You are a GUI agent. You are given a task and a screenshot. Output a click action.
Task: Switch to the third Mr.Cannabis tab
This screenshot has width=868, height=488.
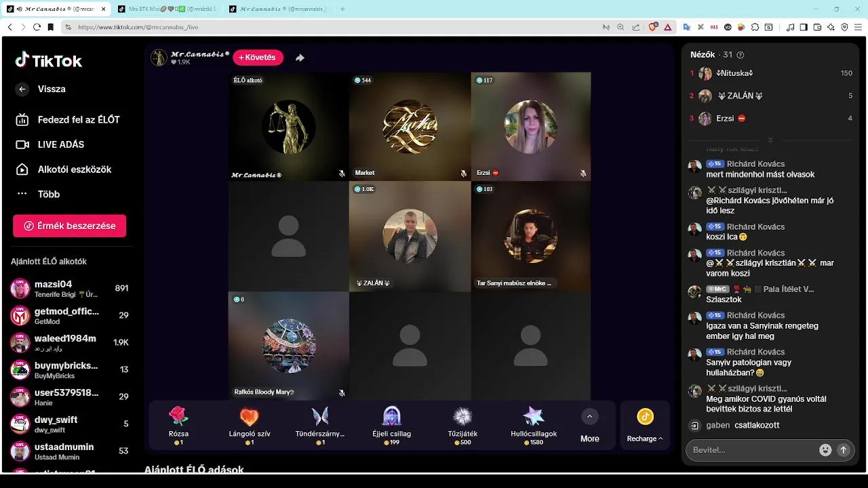[x=278, y=9]
